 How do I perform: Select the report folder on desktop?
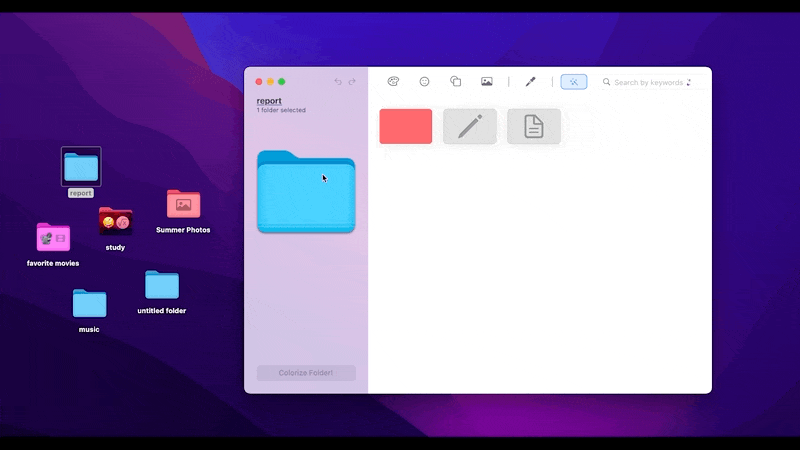tap(81, 167)
